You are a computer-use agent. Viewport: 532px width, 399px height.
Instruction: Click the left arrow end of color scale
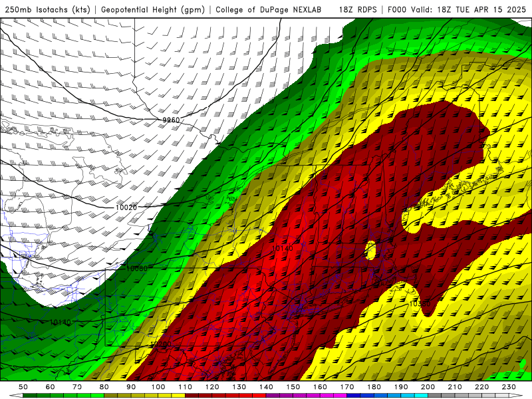point(16,395)
